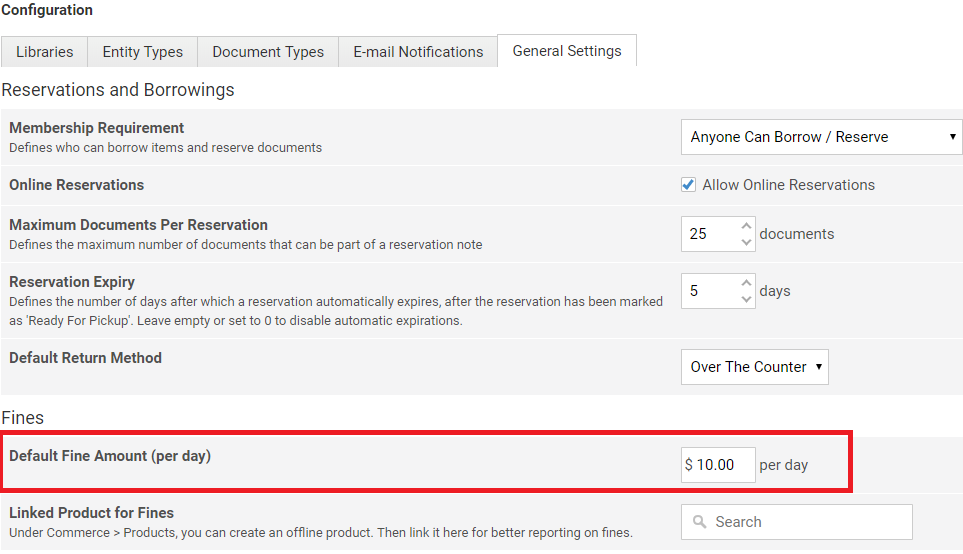Click the search magnifier icon for Linked Product
This screenshot has height=554, width=963.
tap(699, 522)
